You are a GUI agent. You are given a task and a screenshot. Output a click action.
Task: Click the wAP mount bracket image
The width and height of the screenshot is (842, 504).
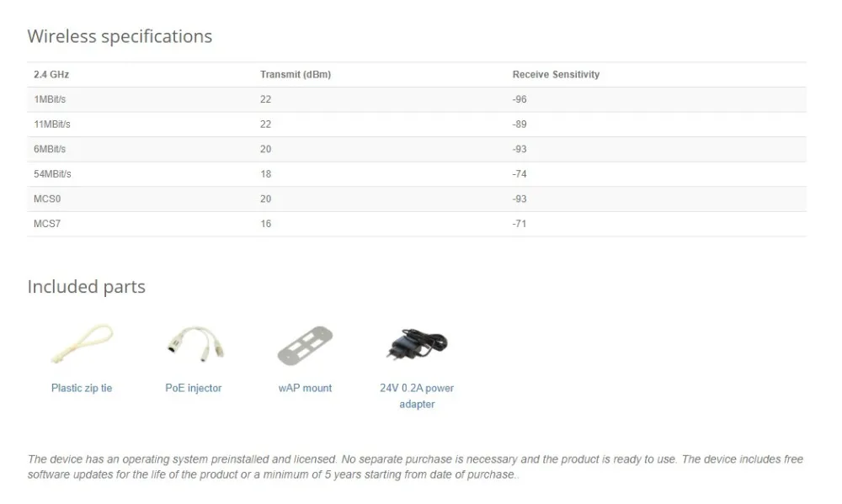point(305,345)
